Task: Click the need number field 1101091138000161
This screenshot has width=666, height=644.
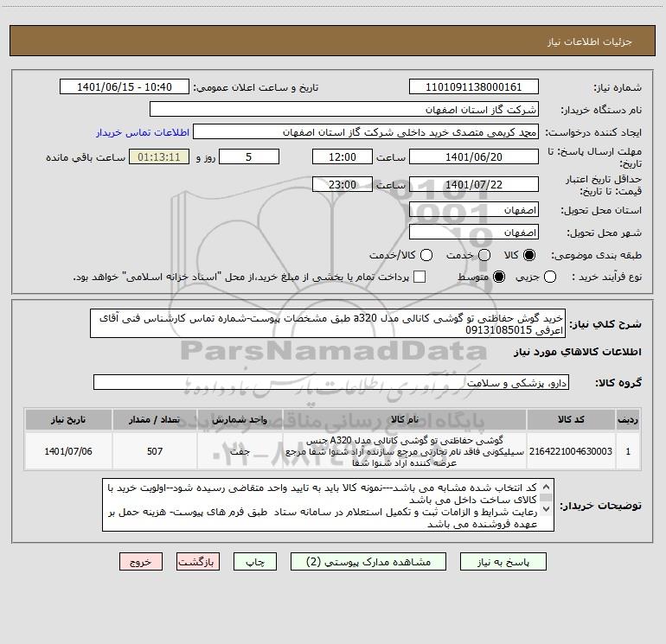Action: point(474,86)
